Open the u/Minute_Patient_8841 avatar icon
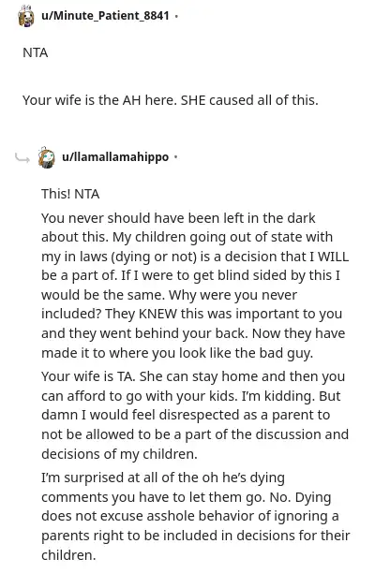The image size is (375, 588). [26, 16]
